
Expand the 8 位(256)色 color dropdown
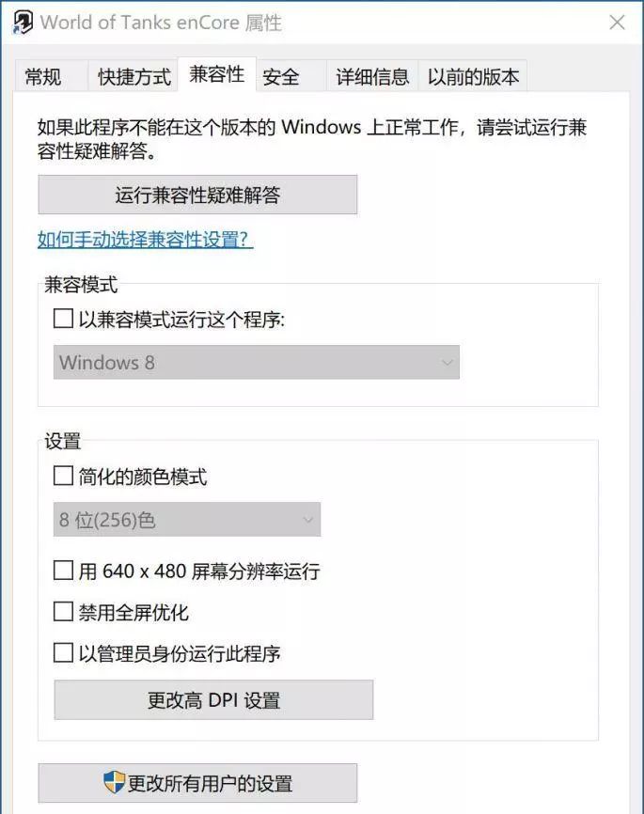tap(187, 520)
